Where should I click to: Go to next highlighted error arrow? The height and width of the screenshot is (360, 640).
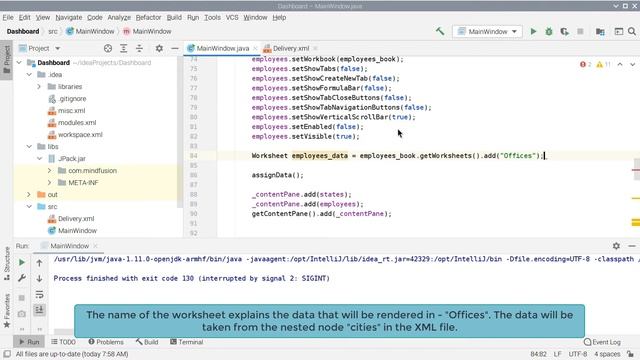(x=632, y=64)
